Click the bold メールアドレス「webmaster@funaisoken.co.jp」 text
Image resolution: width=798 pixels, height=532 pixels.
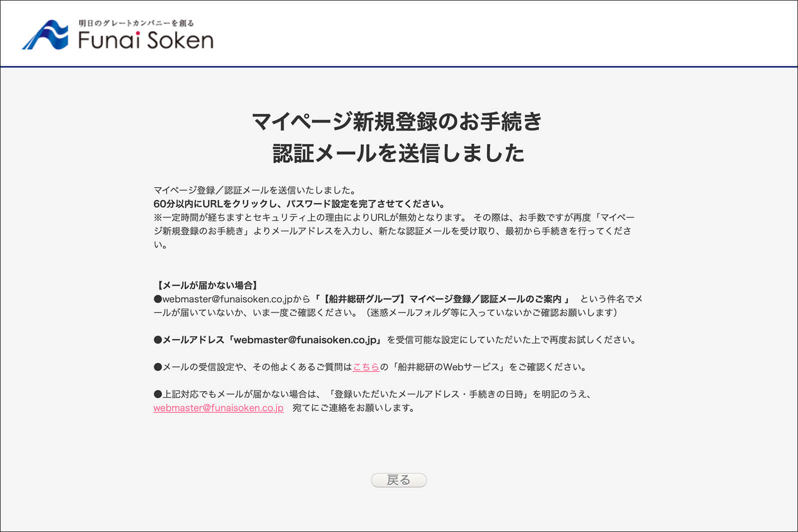click(x=269, y=340)
